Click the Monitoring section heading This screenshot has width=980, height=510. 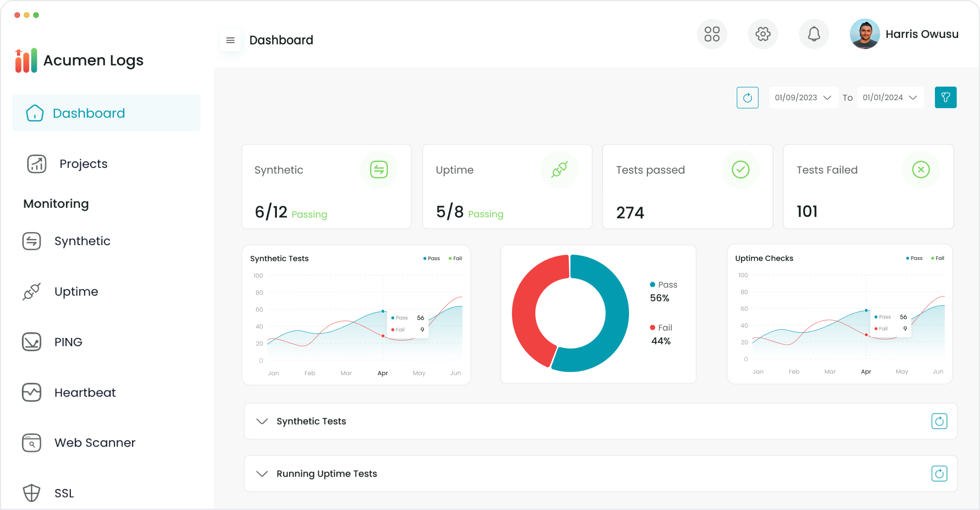tap(56, 203)
